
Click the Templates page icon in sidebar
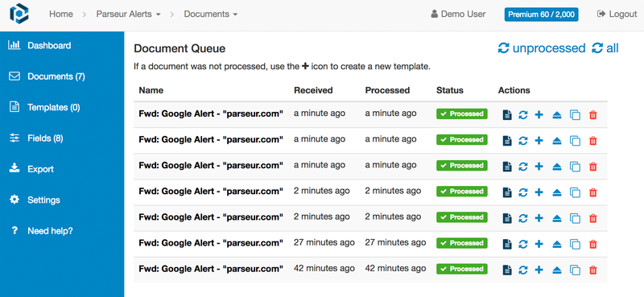click(14, 107)
